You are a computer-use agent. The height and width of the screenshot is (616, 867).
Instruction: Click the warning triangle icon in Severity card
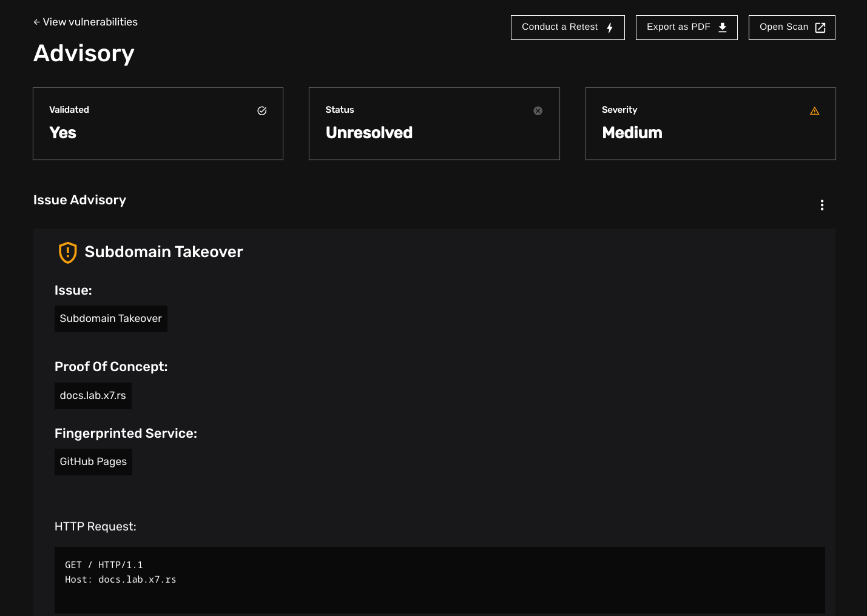click(x=814, y=110)
